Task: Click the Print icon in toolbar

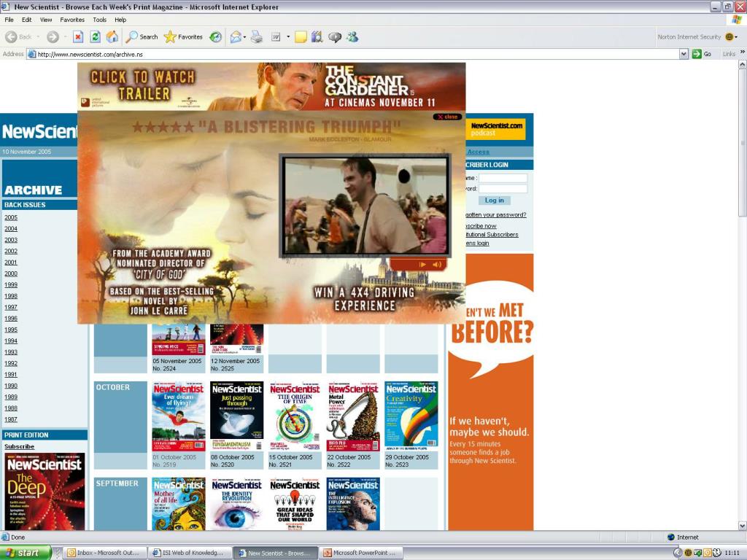Action: [256, 36]
